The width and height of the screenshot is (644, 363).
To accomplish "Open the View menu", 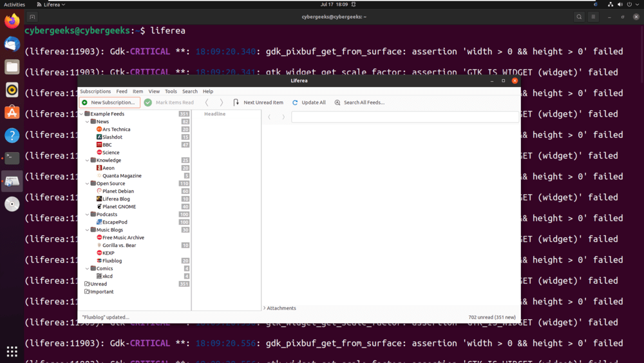I will (154, 92).
